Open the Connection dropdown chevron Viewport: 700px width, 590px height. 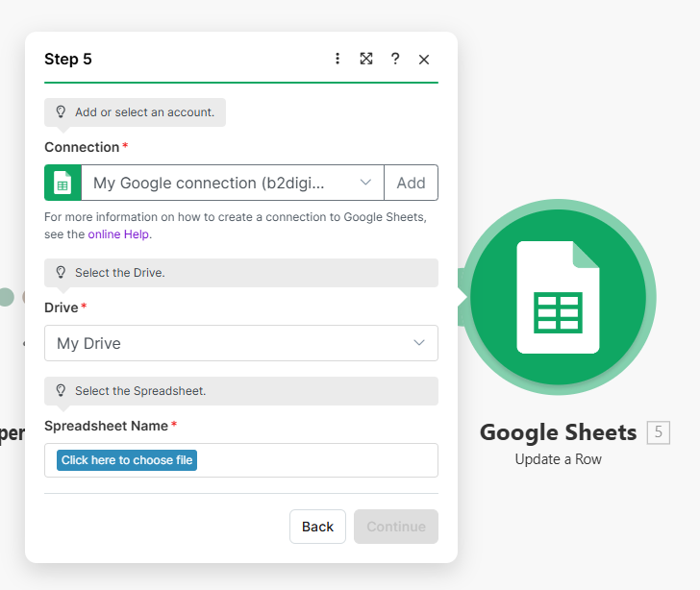pos(365,182)
